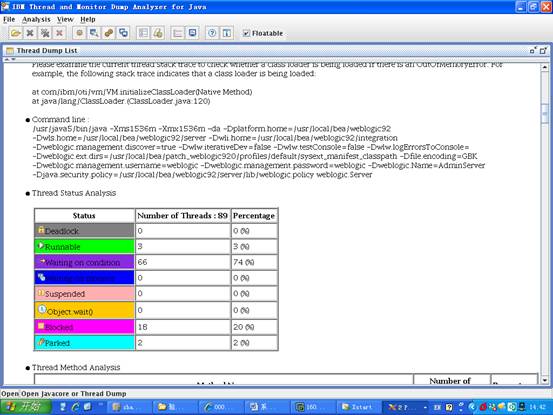Click the green Runnable status cell
The width and height of the screenshot is (553, 415).
[85, 246]
